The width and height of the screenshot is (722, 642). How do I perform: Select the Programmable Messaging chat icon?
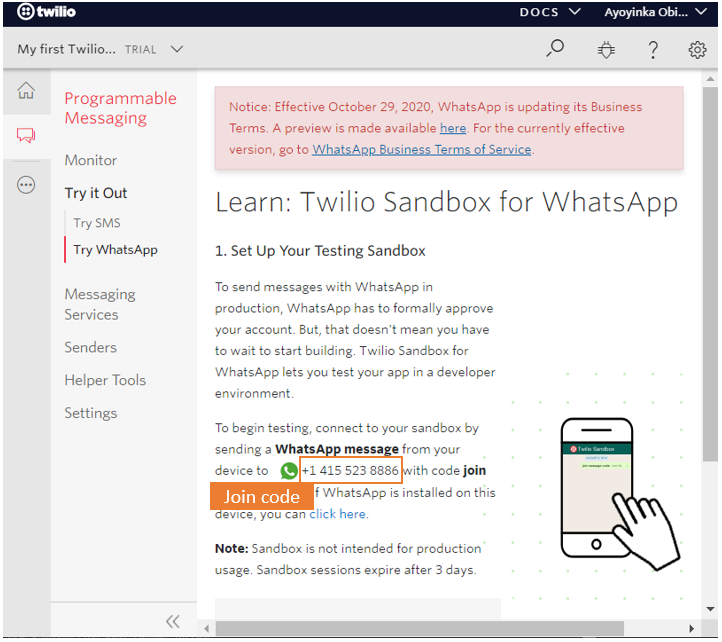click(x=26, y=135)
